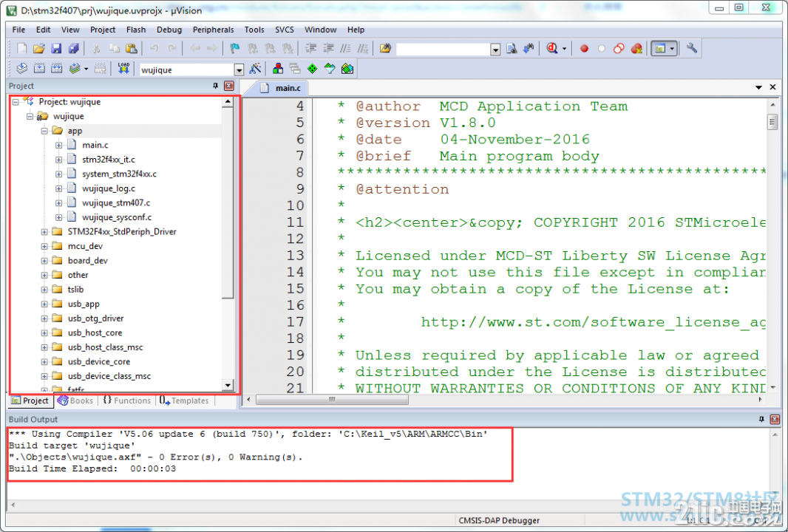788x532 pixels.
Task: Select the usb_device_class_msc folder
Action: click(x=109, y=376)
